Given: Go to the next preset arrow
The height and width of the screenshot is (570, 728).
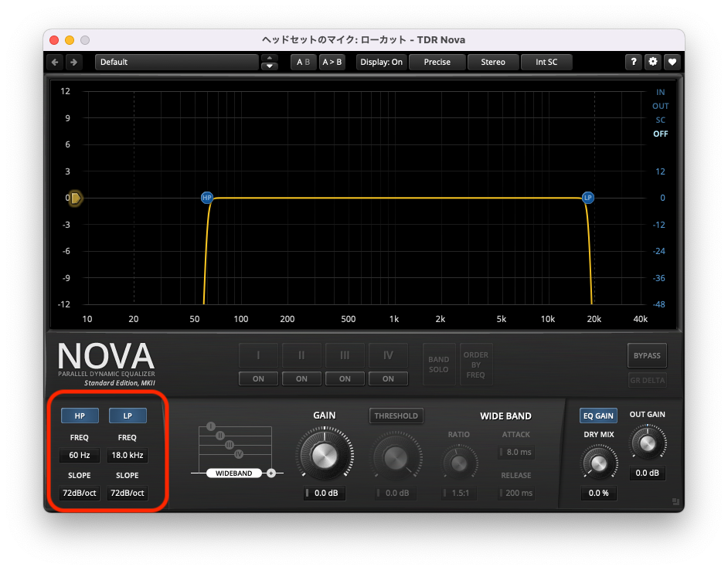Looking at the screenshot, I should 73,62.
